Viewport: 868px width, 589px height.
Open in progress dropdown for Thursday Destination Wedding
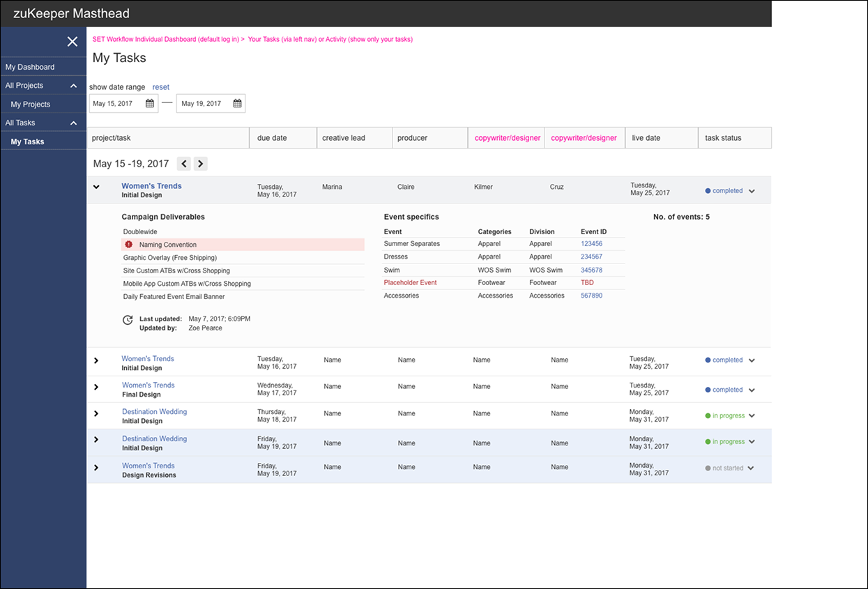click(752, 416)
